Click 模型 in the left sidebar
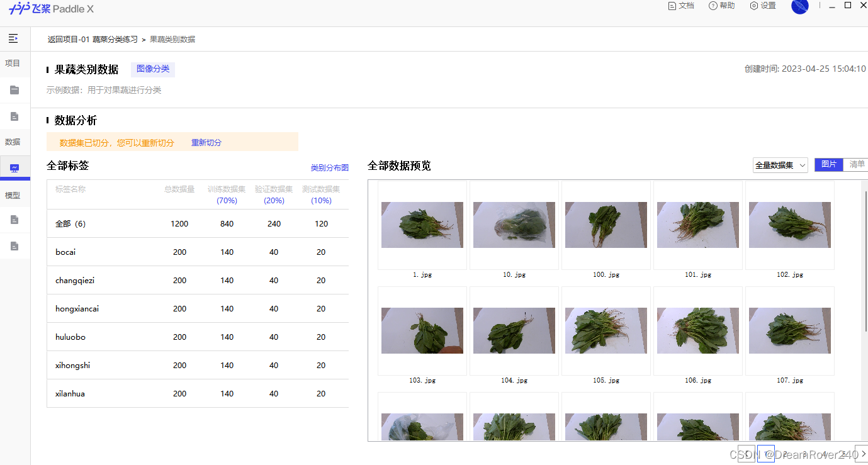This screenshot has height=465, width=868. coord(12,194)
